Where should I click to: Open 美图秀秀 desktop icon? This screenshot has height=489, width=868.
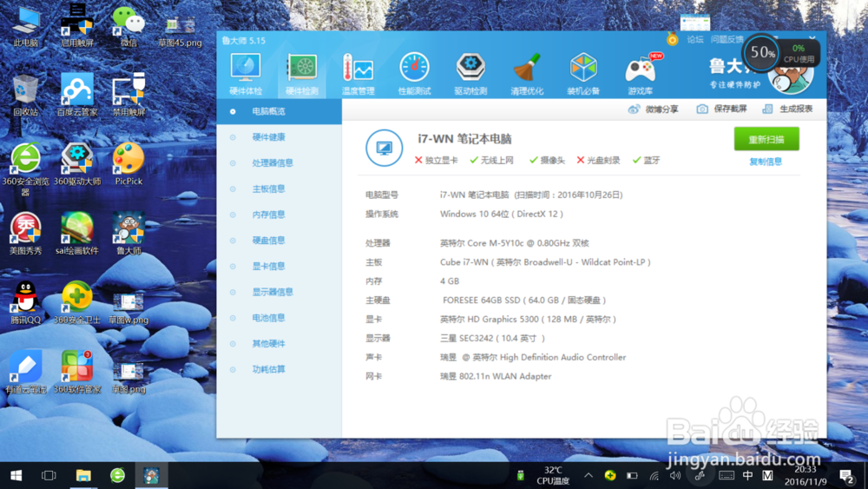click(x=25, y=234)
